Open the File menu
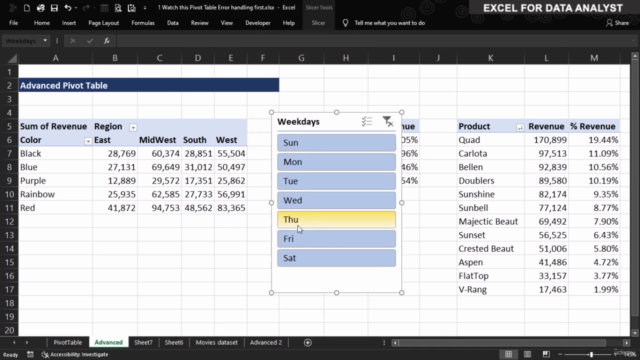The image size is (640, 360). coord(13,23)
